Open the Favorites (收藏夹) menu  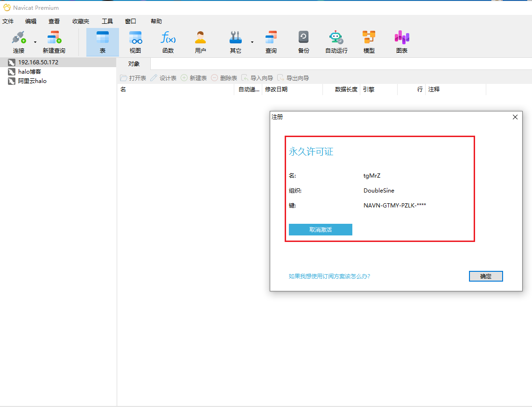(x=81, y=21)
